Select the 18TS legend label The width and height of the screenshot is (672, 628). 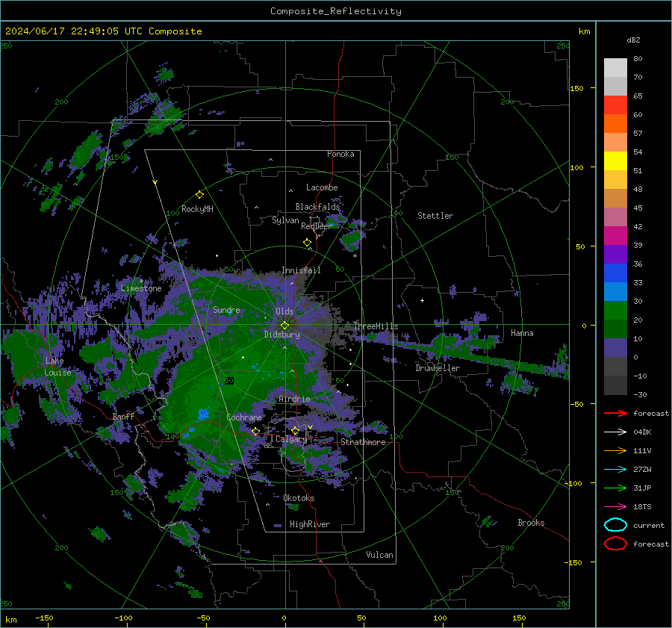(642, 507)
